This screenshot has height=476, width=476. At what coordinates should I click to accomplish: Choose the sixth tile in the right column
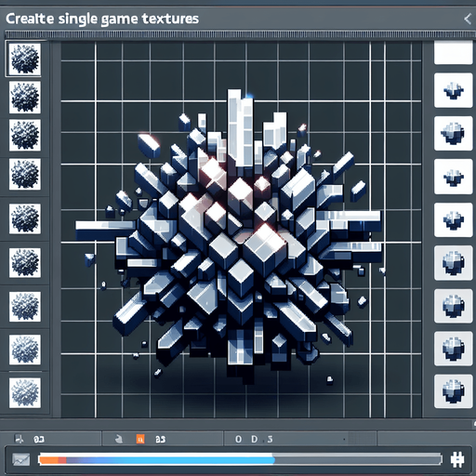coord(453,263)
